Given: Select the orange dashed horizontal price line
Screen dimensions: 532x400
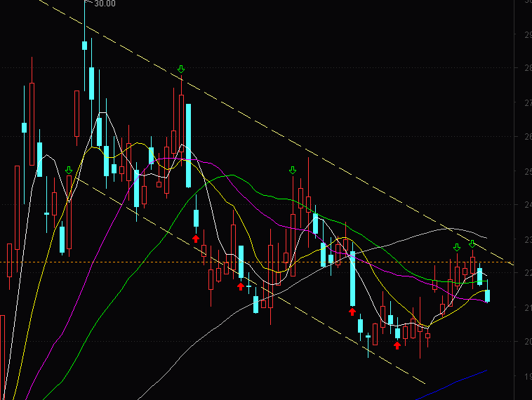Looking at the screenshot, I should (256, 262).
